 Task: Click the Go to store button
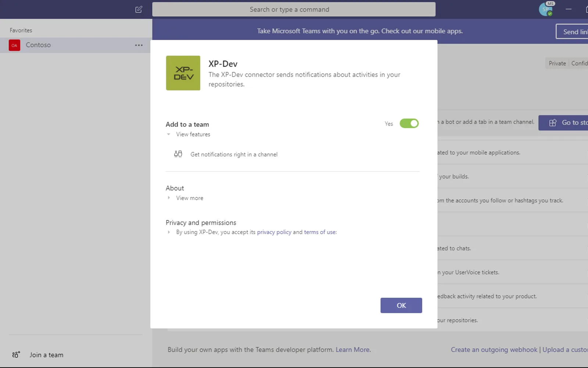(x=563, y=123)
